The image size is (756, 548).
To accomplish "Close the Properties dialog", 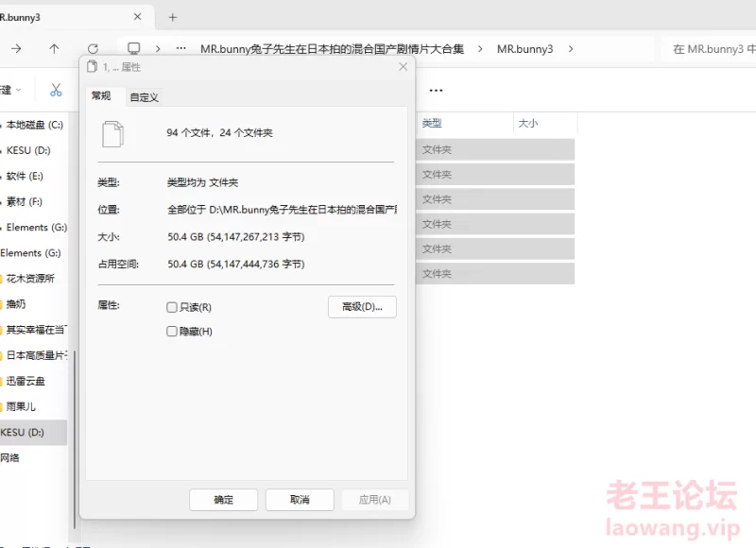I will click(x=404, y=67).
